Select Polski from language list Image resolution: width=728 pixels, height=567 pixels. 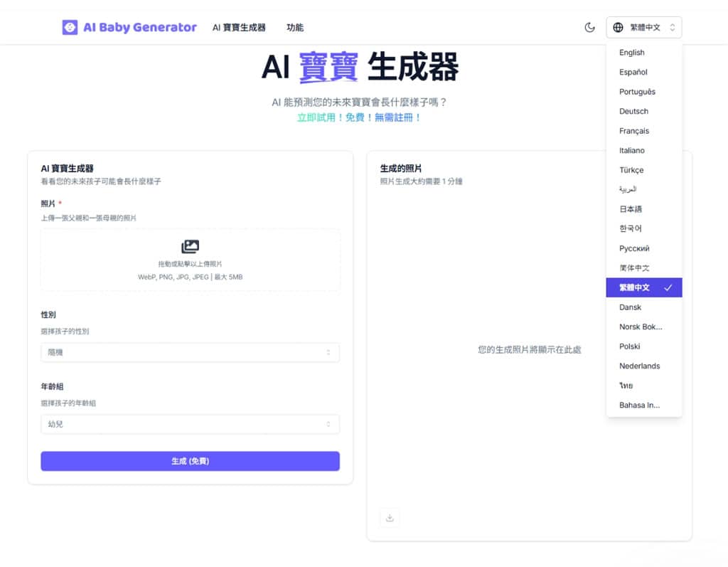[x=644, y=346]
